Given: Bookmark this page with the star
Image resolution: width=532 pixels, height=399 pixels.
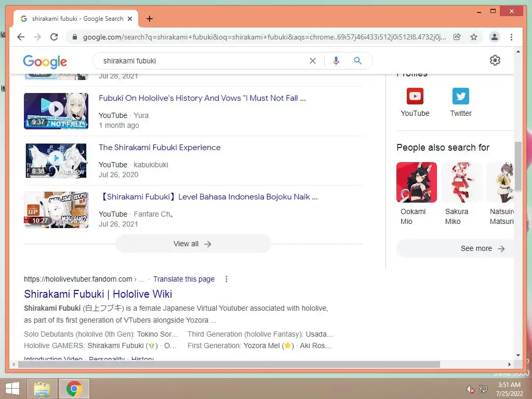Looking at the screenshot, I should [474, 37].
